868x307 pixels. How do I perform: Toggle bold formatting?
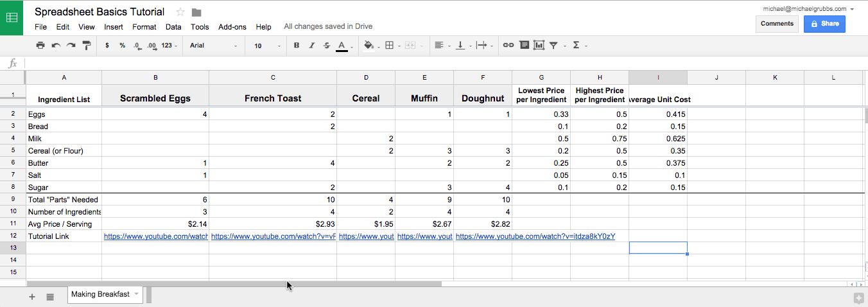(297, 46)
